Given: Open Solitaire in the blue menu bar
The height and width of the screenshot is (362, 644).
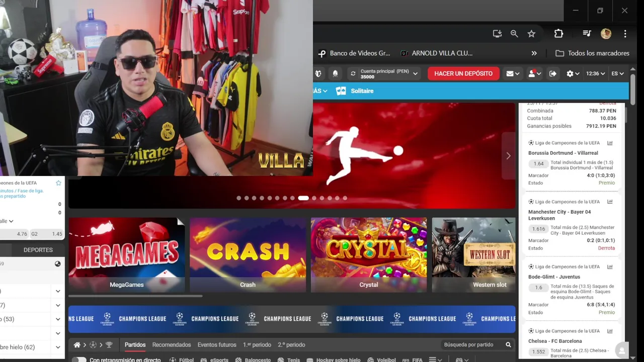Looking at the screenshot, I should 355,91.
